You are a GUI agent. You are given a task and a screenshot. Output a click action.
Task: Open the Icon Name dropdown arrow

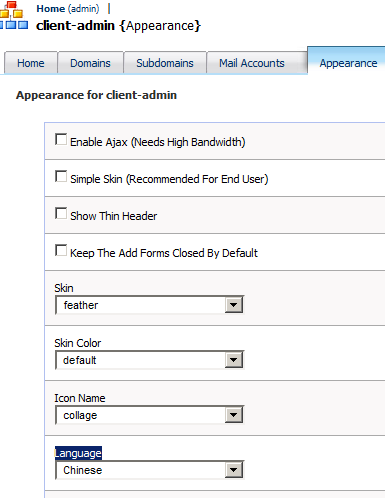234,415
